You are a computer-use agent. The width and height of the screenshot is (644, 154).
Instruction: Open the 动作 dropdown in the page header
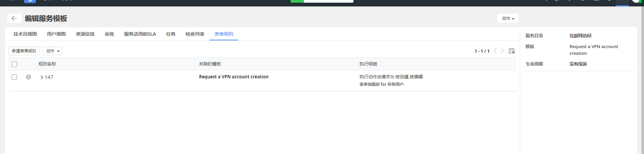507,18
